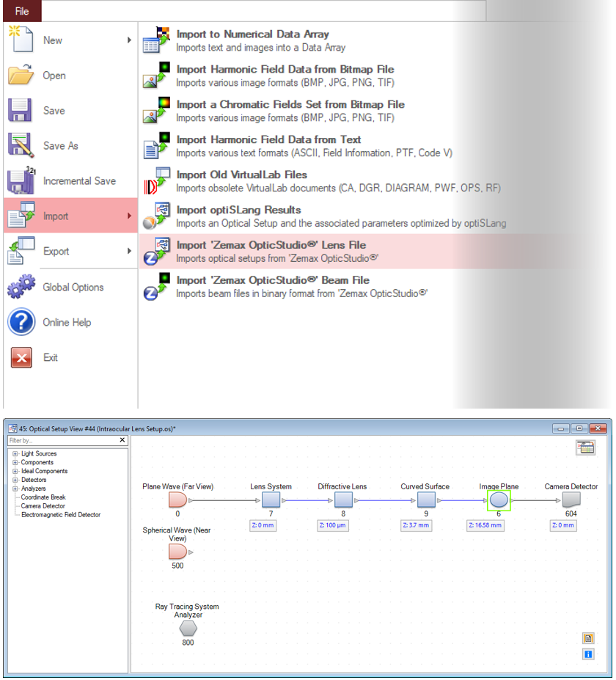Image resolution: width=616 pixels, height=680 pixels.
Task: Click the Export icon
Action: pyautogui.click(x=21, y=251)
